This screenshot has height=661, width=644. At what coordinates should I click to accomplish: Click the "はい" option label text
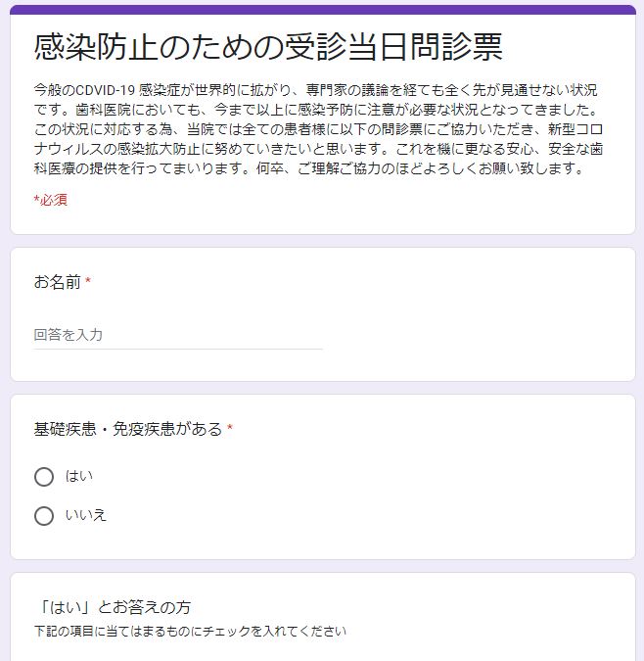(x=79, y=477)
